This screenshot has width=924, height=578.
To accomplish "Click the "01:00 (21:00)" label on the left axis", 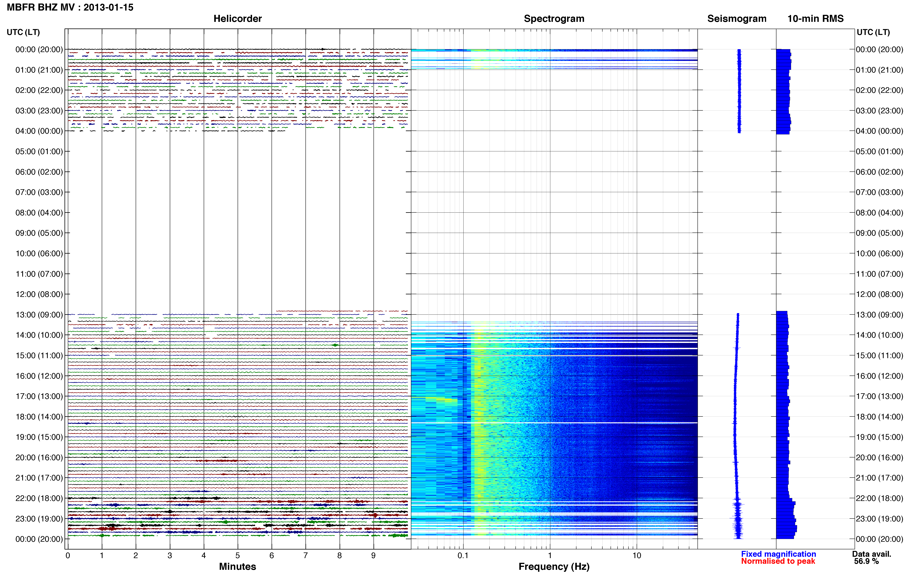I will point(39,70).
